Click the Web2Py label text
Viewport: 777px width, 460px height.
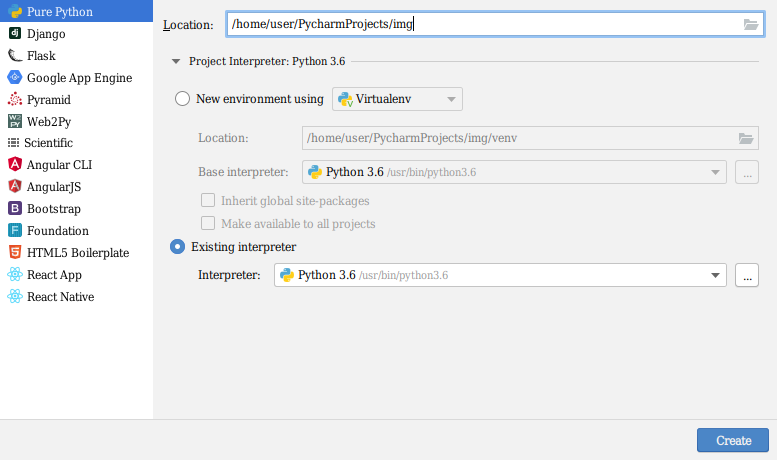point(49,121)
